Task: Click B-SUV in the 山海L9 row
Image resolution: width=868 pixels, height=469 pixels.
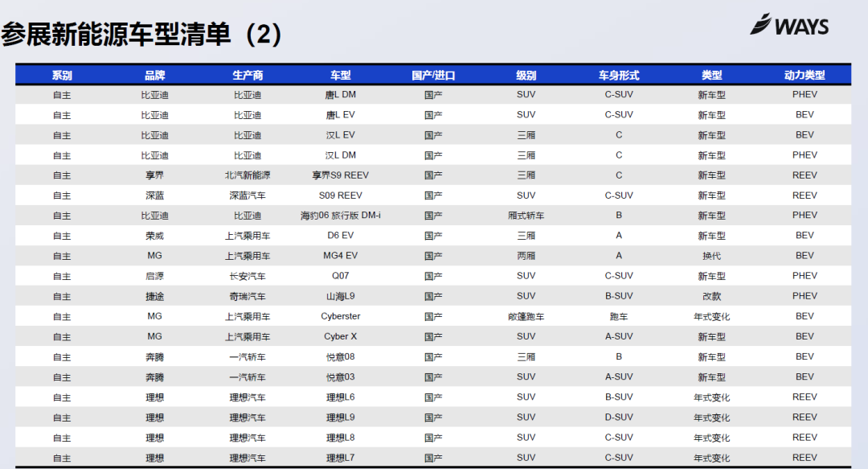Action: click(x=619, y=296)
